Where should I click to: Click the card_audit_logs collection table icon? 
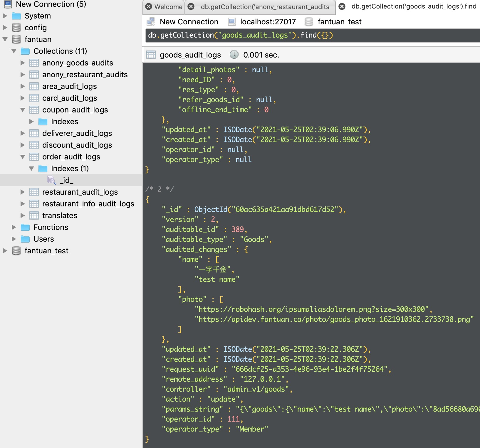pyautogui.click(x=34, y=98)
